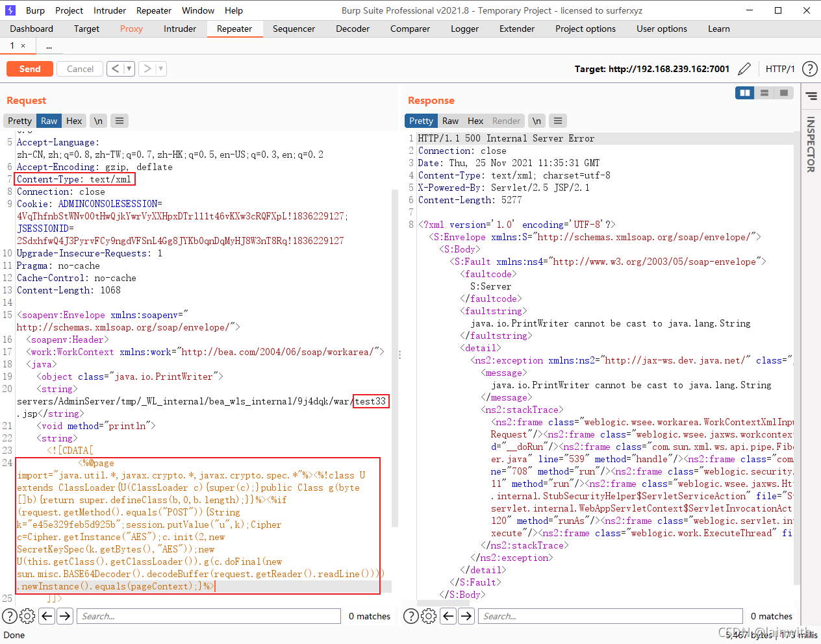Viewport: 821px width, 644px height.
Task: Select Render view in Response pane
Action: click(x=506, y=121)
